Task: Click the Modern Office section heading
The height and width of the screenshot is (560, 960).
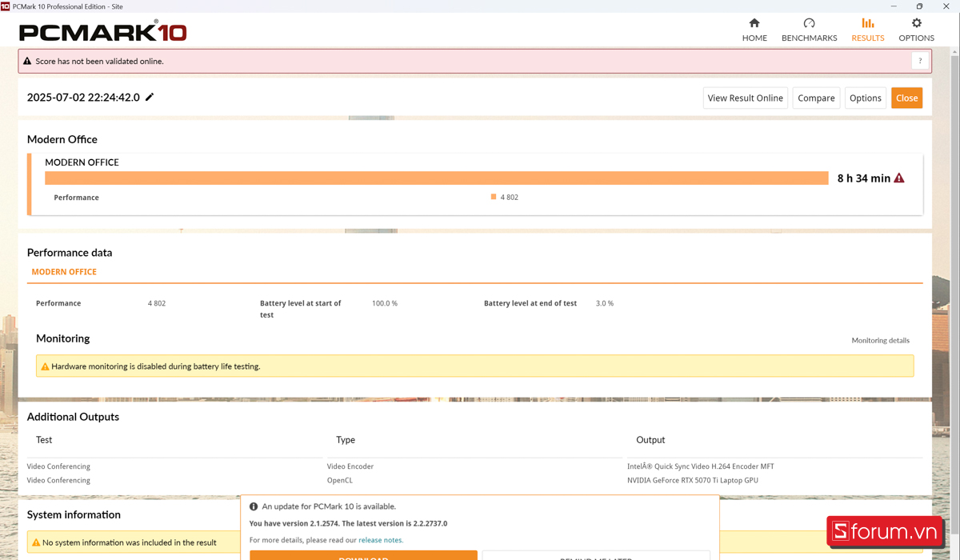Action: click(62, 139)
